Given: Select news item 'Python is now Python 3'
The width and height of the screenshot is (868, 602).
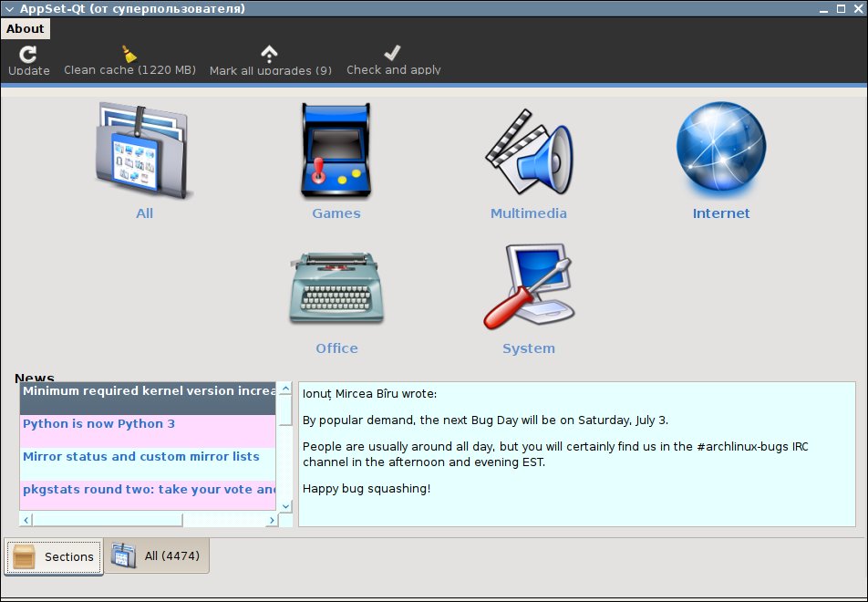Looking at the screenshot, I should 148,431.
